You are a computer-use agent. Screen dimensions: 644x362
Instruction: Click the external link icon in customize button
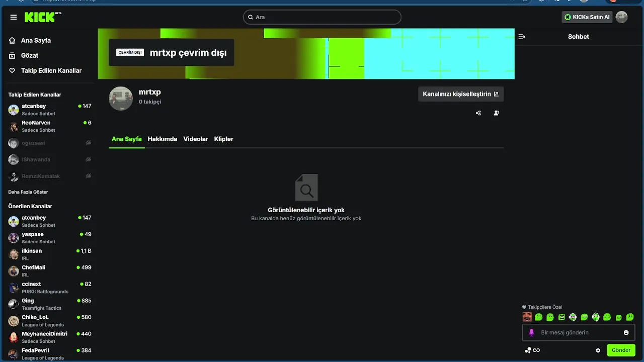[x=496, y=94]
